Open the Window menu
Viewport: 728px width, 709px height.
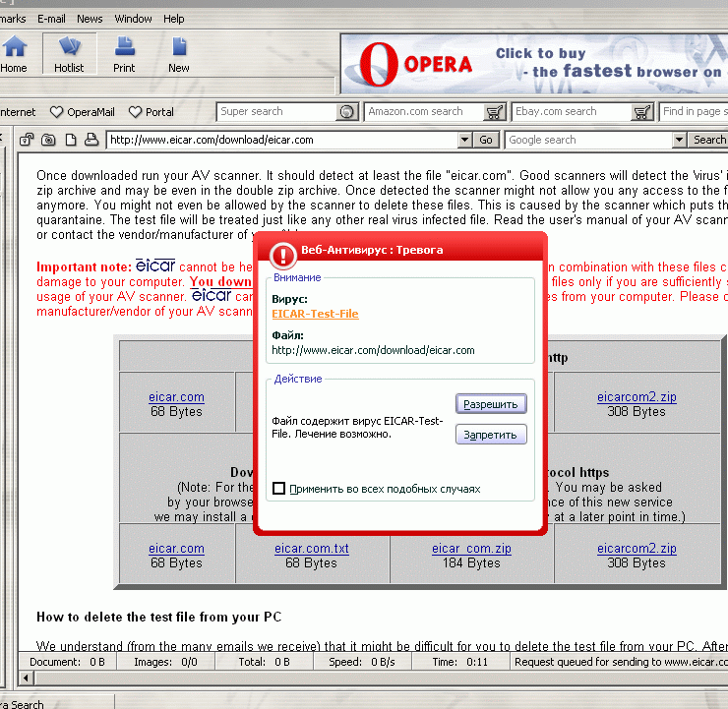click(x=133, y=19)
